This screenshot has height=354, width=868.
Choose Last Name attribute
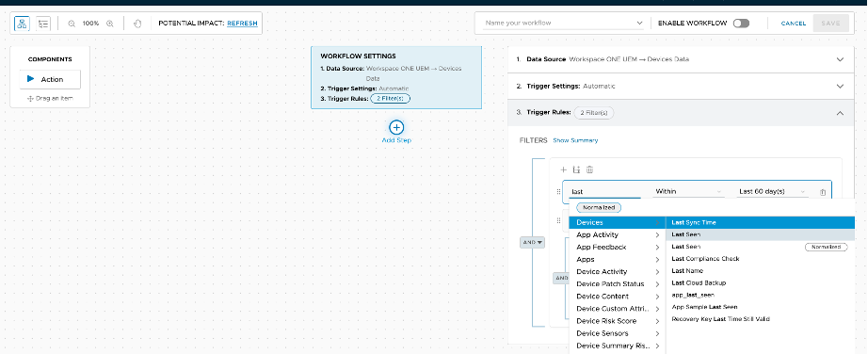(x=760, y=271)
